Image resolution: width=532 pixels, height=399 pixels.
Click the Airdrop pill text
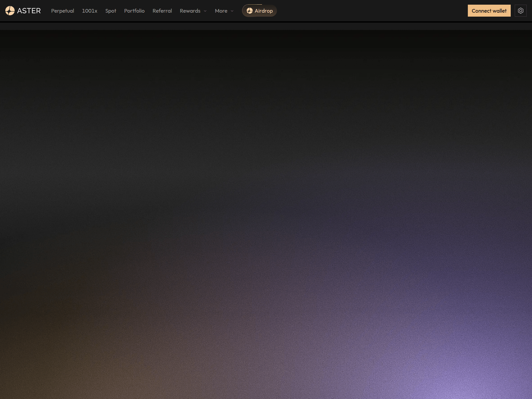tap(264, 11)
